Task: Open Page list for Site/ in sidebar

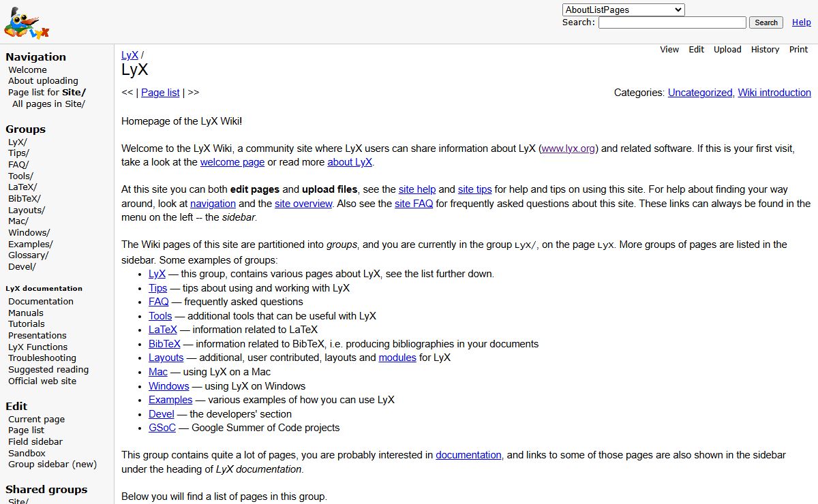Action: tap(47, 92)
